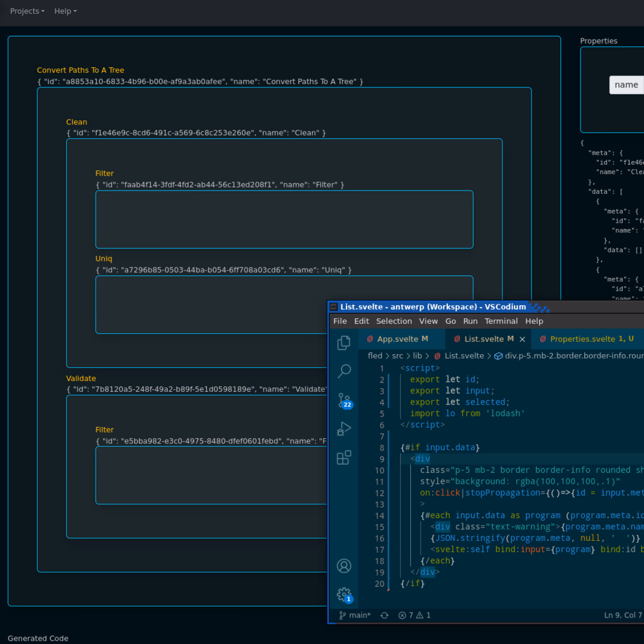Open the Help dropdown in navbar
The width and height of the screenshot is (644, 644).
65,11
